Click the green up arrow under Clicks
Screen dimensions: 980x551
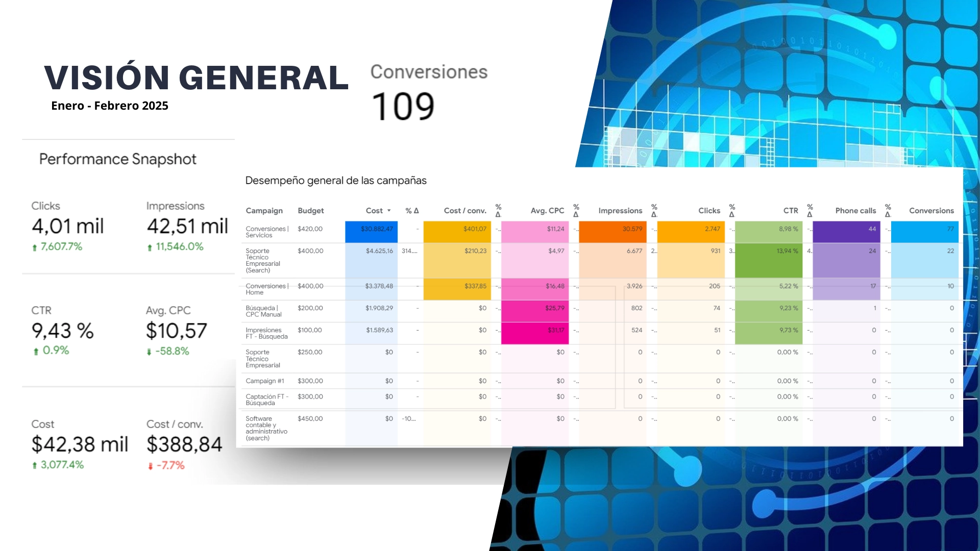[35, 247]
